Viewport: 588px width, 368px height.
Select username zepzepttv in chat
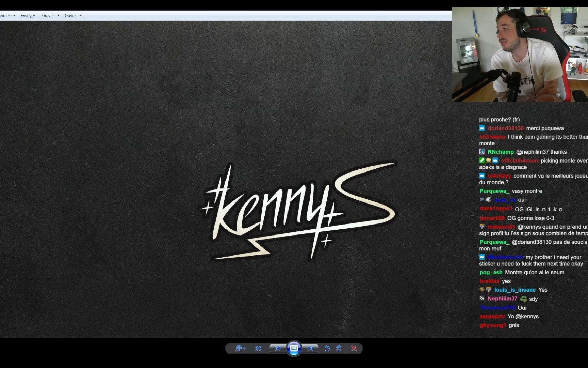click(492, 317)
